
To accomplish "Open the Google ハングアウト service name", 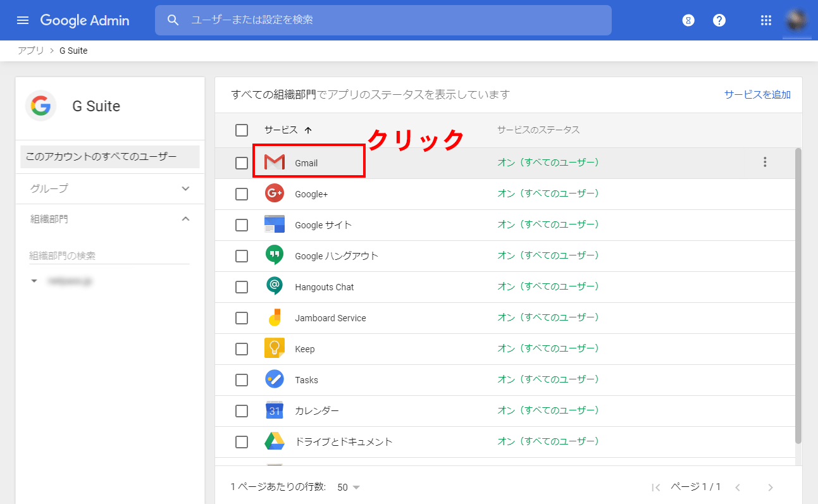I will 337,256.
